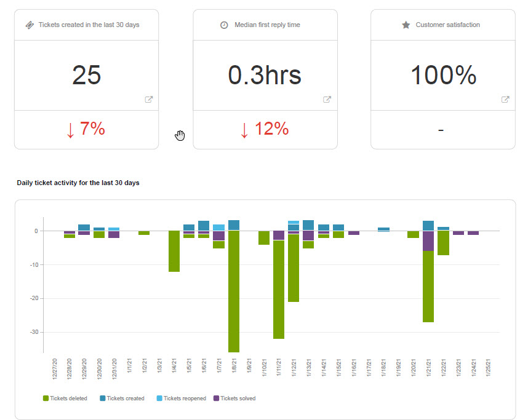The height and width of the screenshot is (420, 528).
Task: Click the 100% customer satisfaction value
Action: (443, 75)
